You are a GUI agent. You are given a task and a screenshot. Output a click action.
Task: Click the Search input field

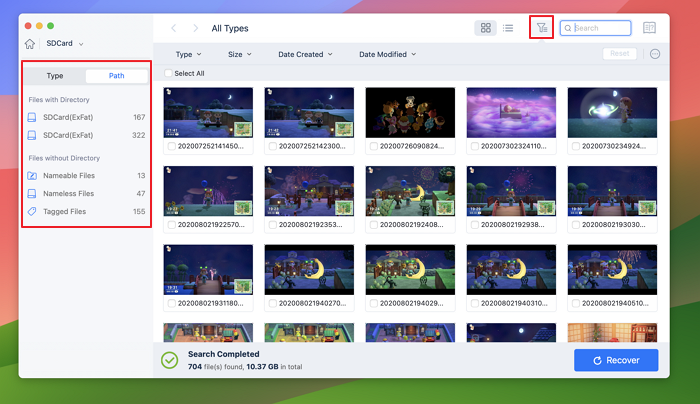pyautogui.click(x=596, y=28)
